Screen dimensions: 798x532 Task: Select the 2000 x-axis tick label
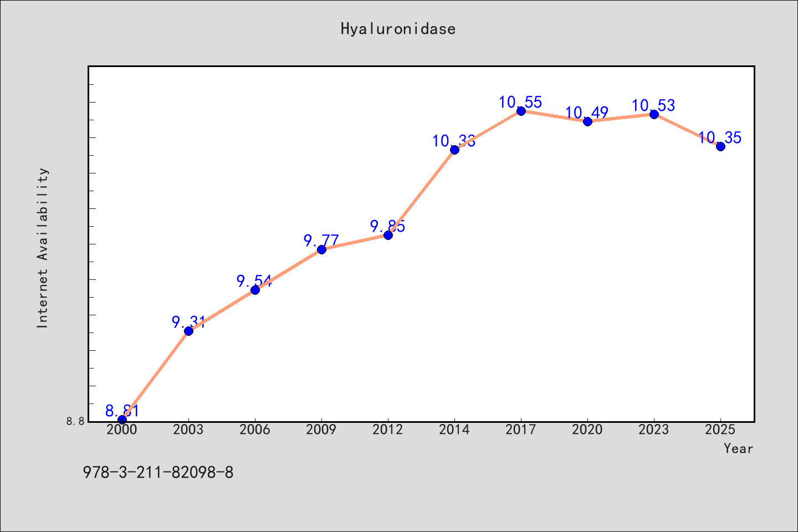[122, 429]
